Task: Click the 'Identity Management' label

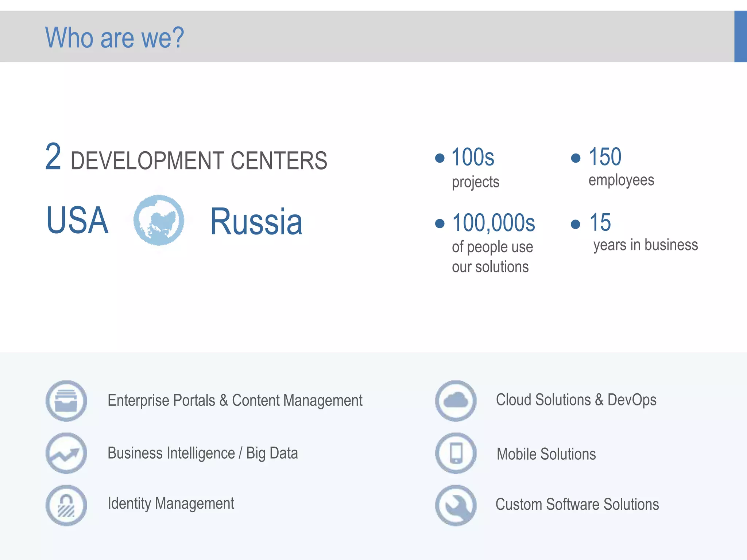Action: coord(171,504)
